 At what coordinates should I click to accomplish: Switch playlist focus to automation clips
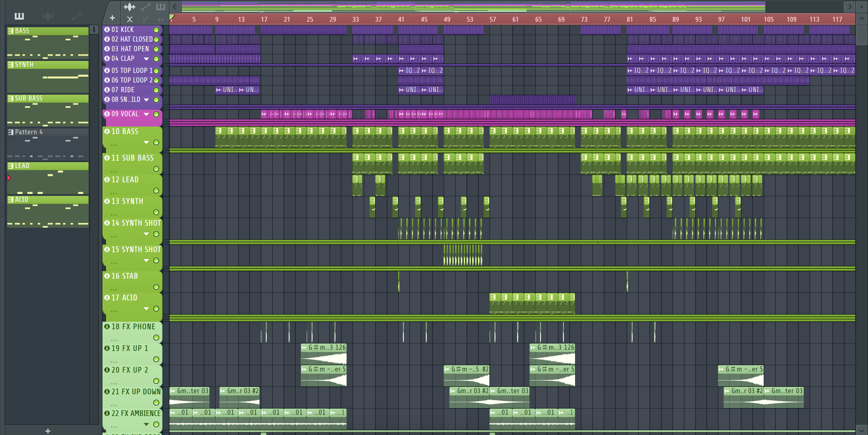click(146, 7)
